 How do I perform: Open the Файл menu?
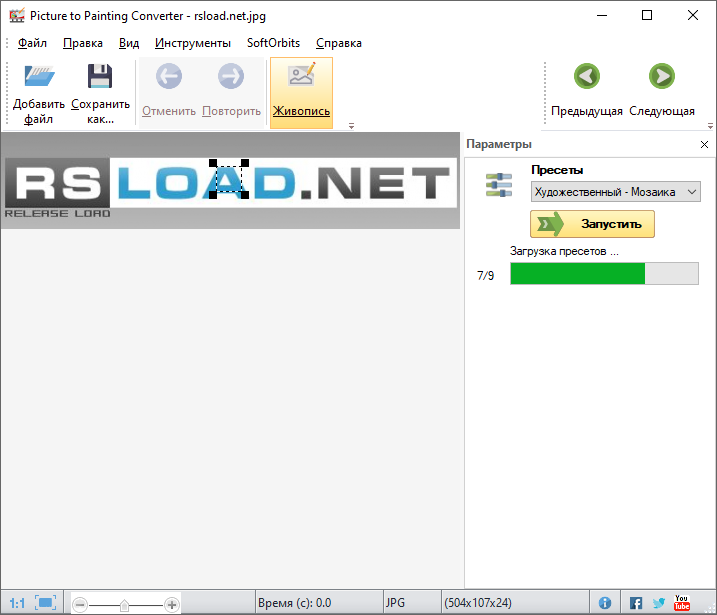point(32,43)
